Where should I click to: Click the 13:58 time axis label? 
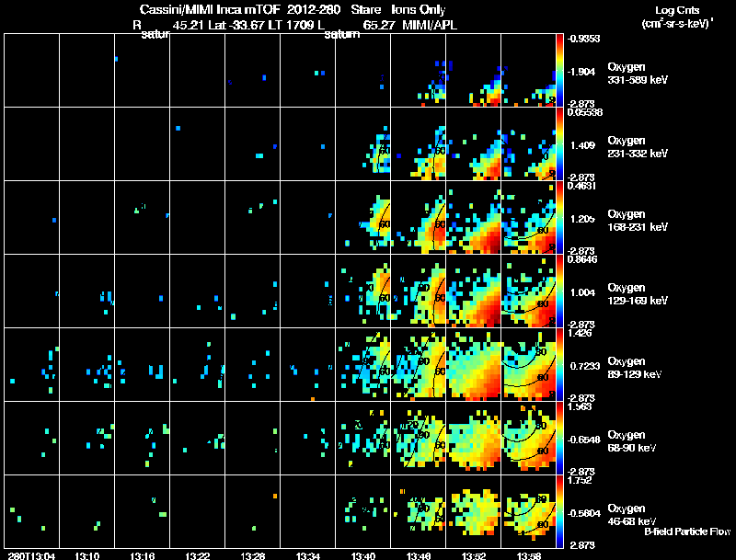click(528, 556)
